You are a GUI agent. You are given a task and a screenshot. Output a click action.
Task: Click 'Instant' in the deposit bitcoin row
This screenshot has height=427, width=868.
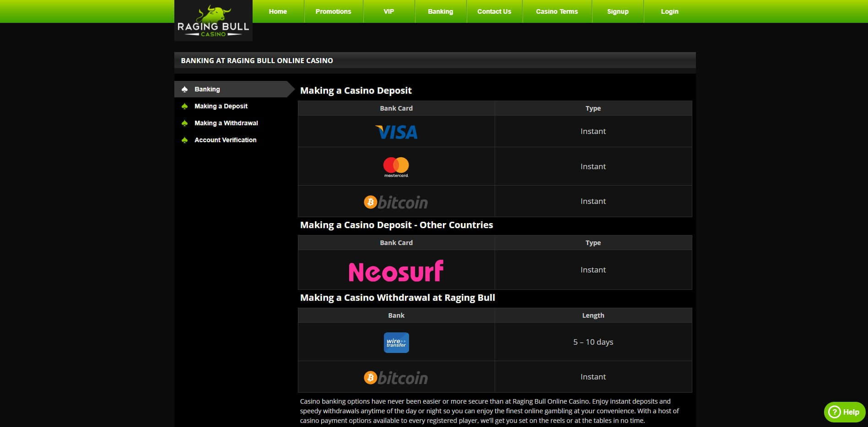(x=593, y=201)
